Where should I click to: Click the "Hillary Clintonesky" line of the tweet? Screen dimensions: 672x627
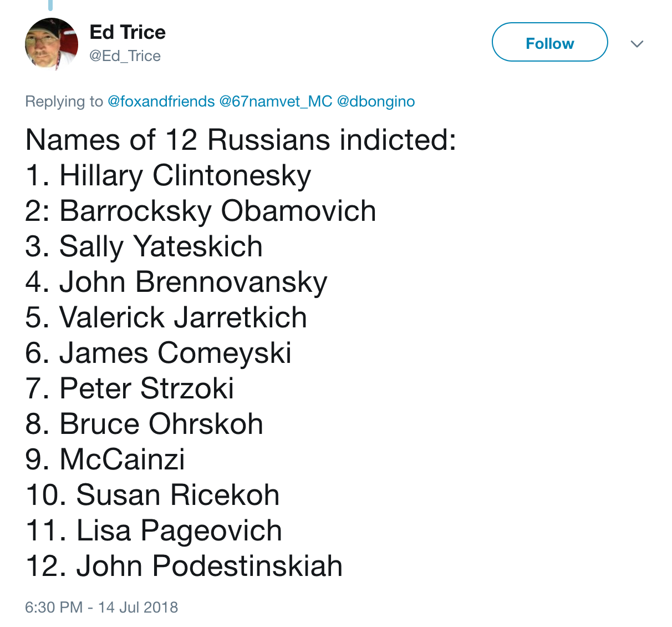[168, 175]
